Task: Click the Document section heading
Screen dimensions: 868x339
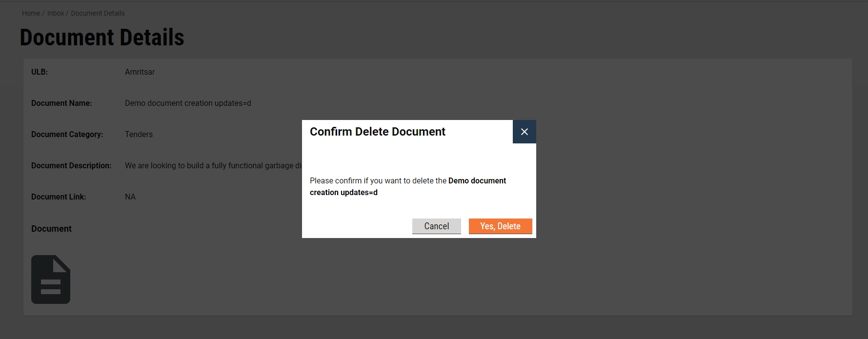Action: pos(51,229)
